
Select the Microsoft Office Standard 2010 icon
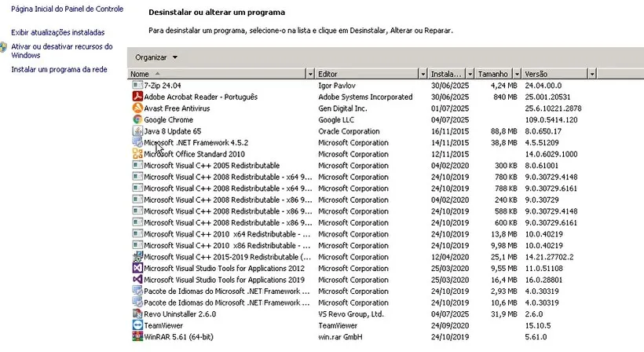[137, 154]
